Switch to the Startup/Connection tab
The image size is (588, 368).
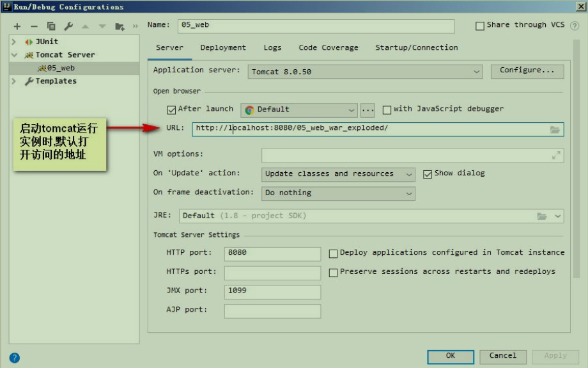417,48
